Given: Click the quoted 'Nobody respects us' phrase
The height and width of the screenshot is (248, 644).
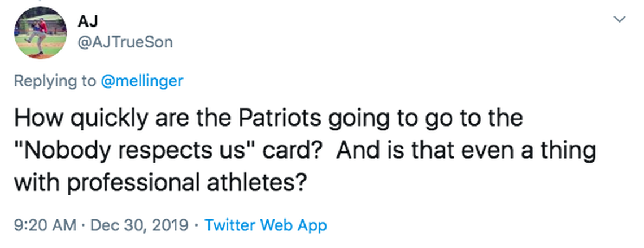Looking at the screenshot, I should pyautogui.click(x=136, y=151).
